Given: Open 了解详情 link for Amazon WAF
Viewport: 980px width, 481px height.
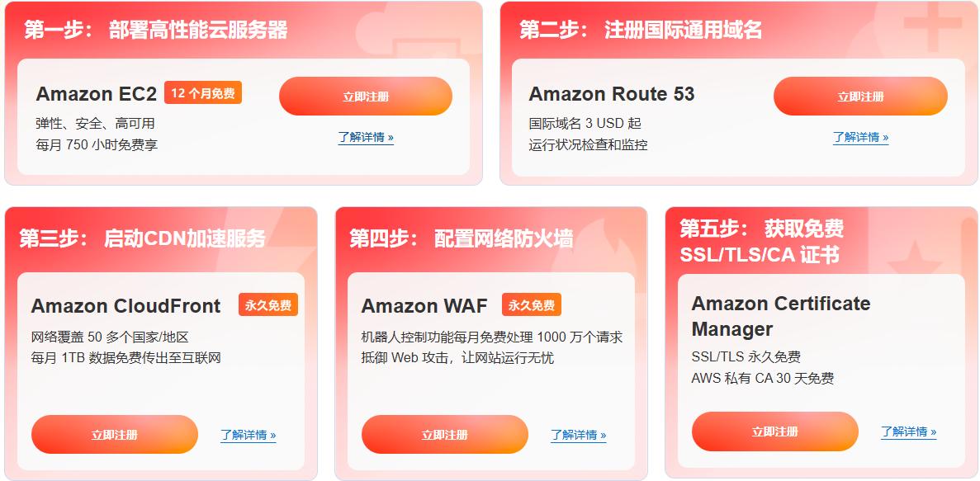Looking at the screenshot, I should [578, 435].
